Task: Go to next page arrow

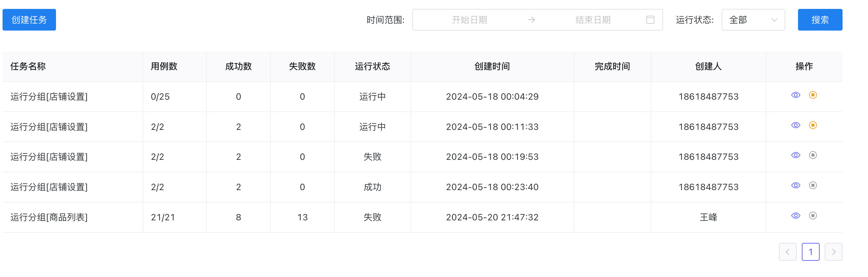Action: (833, 252)
